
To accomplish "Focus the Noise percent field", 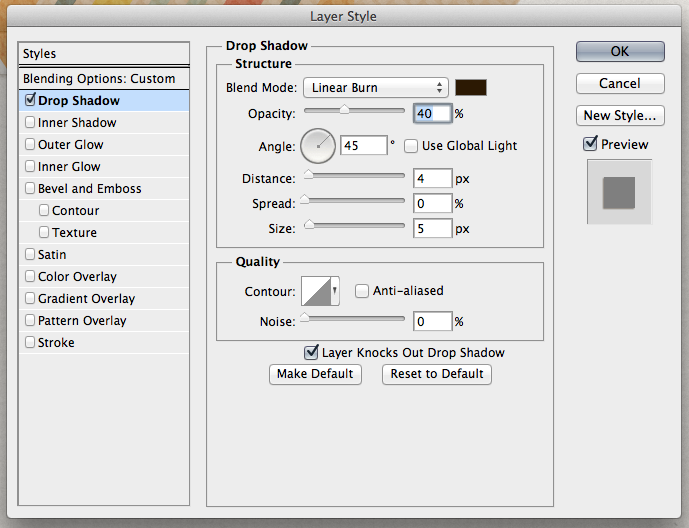I will point(432,322).
